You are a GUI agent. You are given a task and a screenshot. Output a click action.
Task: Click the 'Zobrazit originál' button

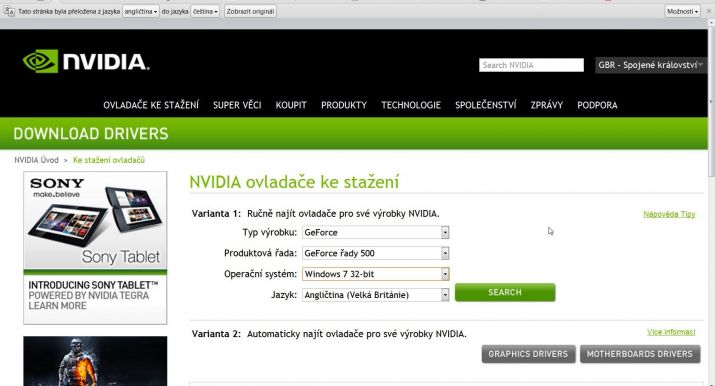250,11
